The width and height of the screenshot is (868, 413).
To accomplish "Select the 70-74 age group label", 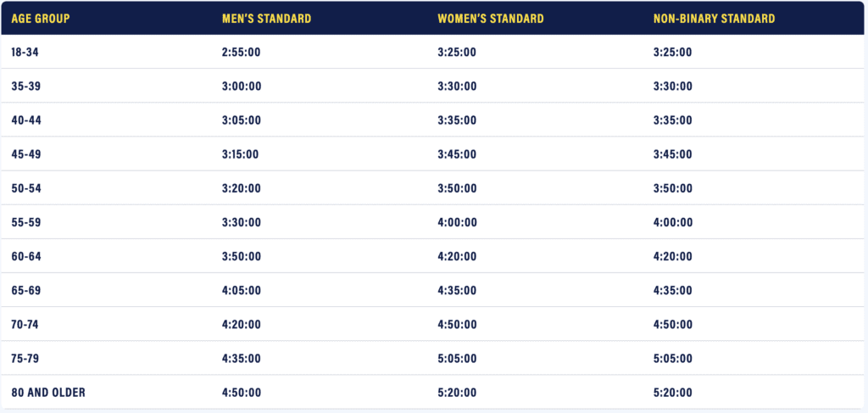I will click(x=26, y=324).
